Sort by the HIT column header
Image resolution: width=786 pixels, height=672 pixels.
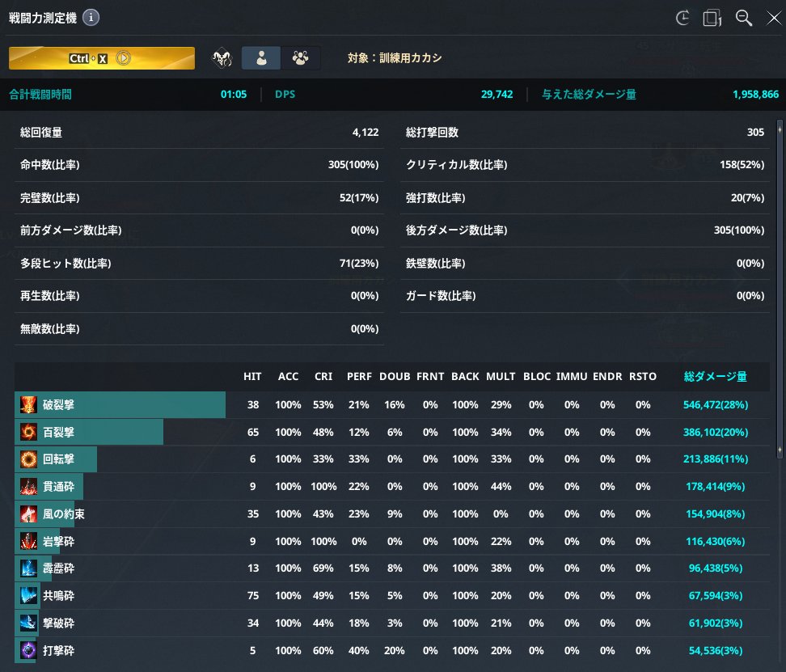[252, 376]
